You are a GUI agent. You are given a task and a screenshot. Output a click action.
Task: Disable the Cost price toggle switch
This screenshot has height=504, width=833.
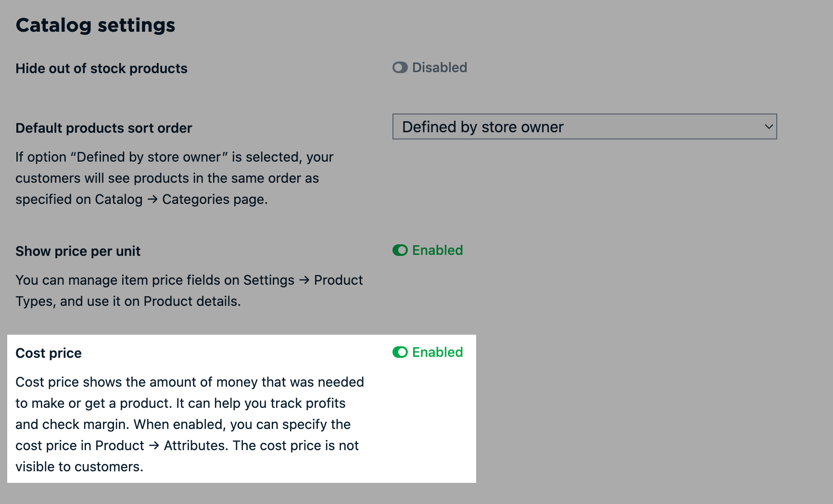400,353
